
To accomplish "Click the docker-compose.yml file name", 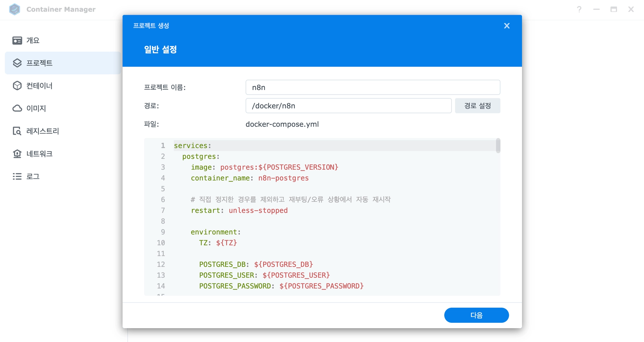I will coord(282,124).
